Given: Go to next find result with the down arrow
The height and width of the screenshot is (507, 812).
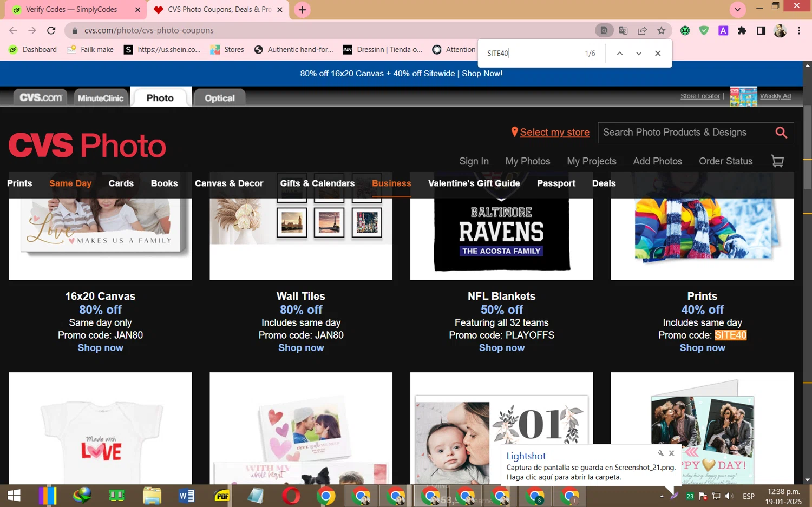Looking at the screenshot, I should 639,53.
